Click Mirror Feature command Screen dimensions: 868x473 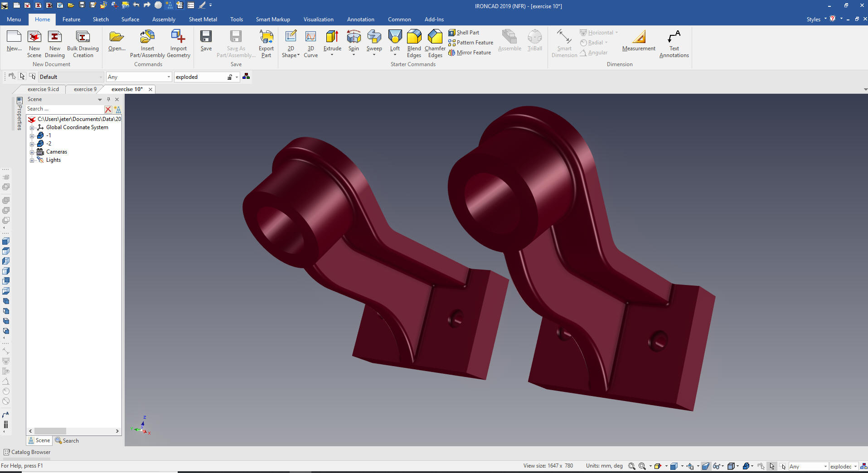tap(470, 53)
